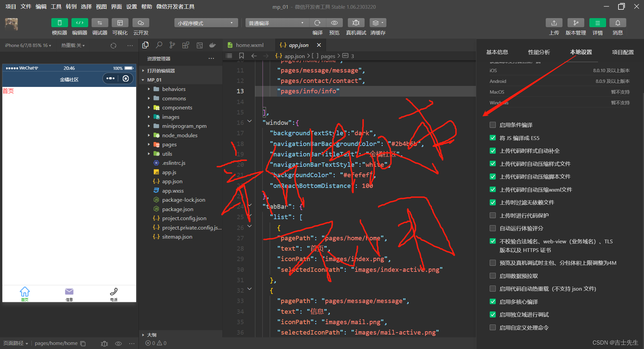Toggle the details (详情) panel button

coord(598,23)
